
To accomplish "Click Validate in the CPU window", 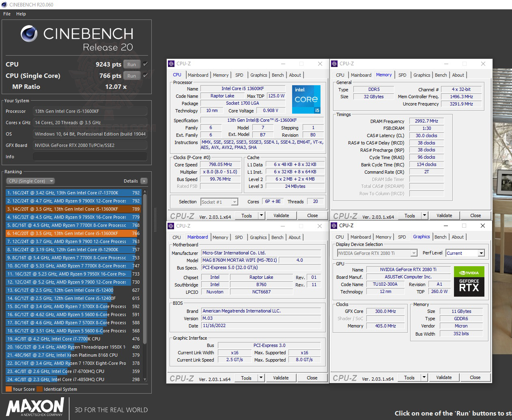I will (281, 215).
